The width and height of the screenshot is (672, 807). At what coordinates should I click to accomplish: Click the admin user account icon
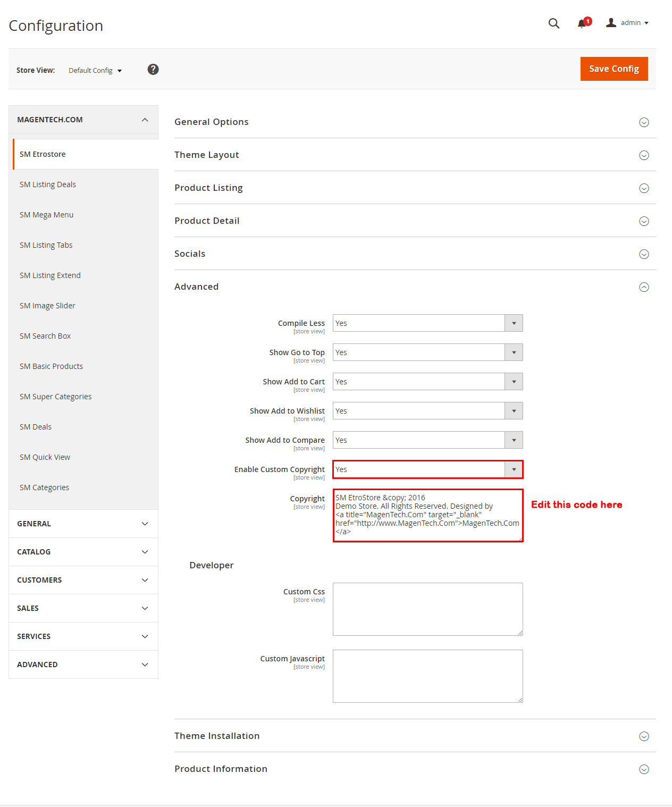click(611, 23)
